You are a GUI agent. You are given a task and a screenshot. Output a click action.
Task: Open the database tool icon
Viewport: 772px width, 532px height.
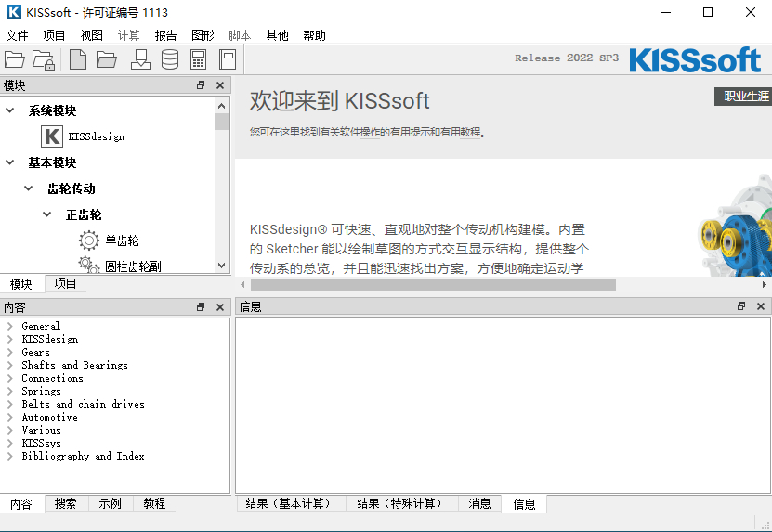click(170, 59)
